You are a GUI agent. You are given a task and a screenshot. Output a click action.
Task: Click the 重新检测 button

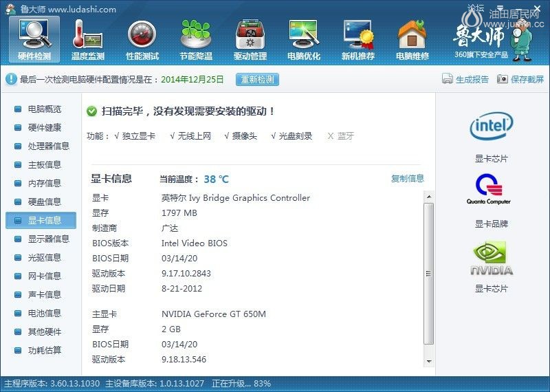click(x=257, y=79)
